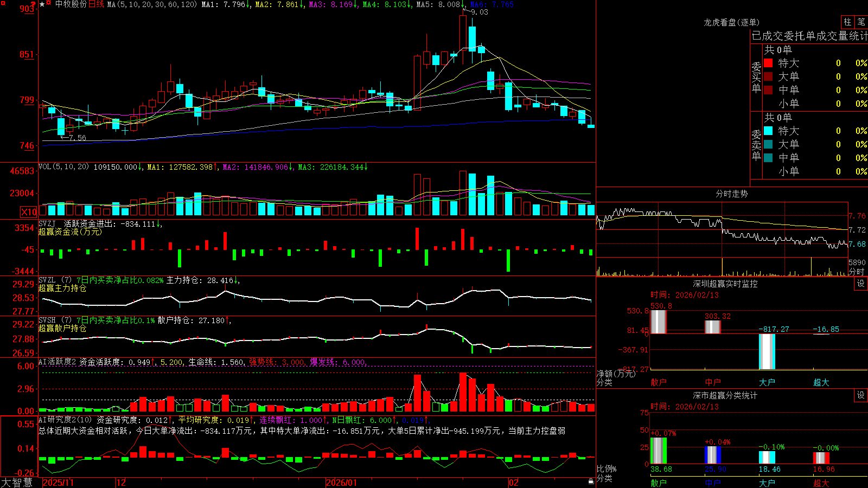Viewport: 868px width, 488px height.
Task: Click the AI研究度2(10) indicator name
Action: (65, 420)
